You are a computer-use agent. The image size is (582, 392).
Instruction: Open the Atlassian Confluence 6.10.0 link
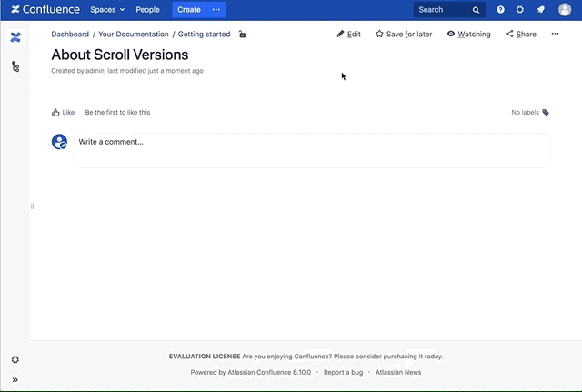[x=269, y=372]
